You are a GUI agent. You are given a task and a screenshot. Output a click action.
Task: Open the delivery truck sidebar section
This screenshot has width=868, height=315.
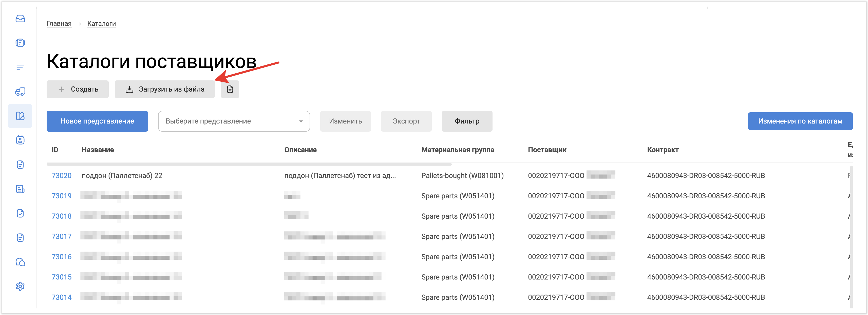coord(20,91)
